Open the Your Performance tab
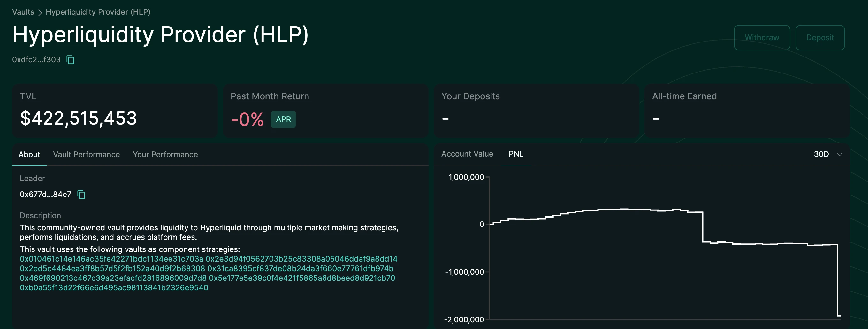 coord(165,154)
